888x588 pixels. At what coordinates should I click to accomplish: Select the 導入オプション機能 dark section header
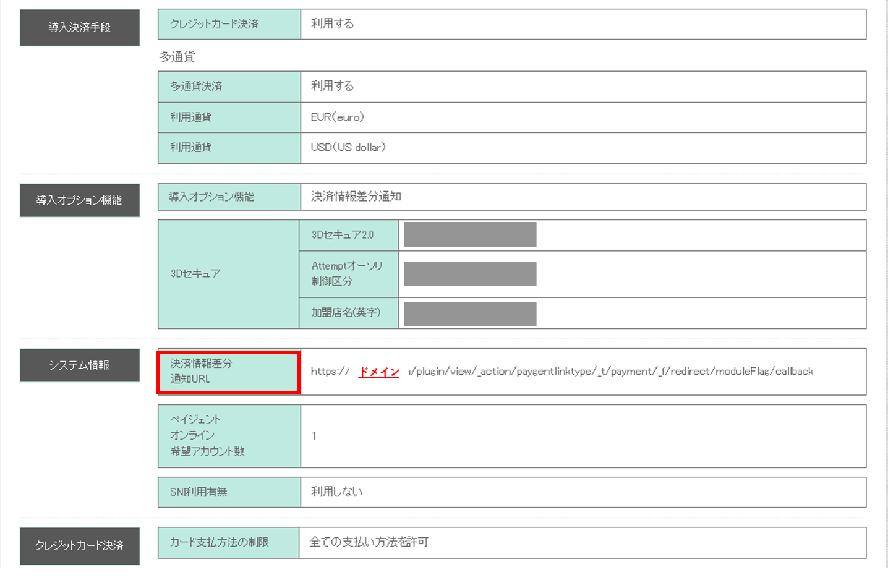[x=80, y=200]
